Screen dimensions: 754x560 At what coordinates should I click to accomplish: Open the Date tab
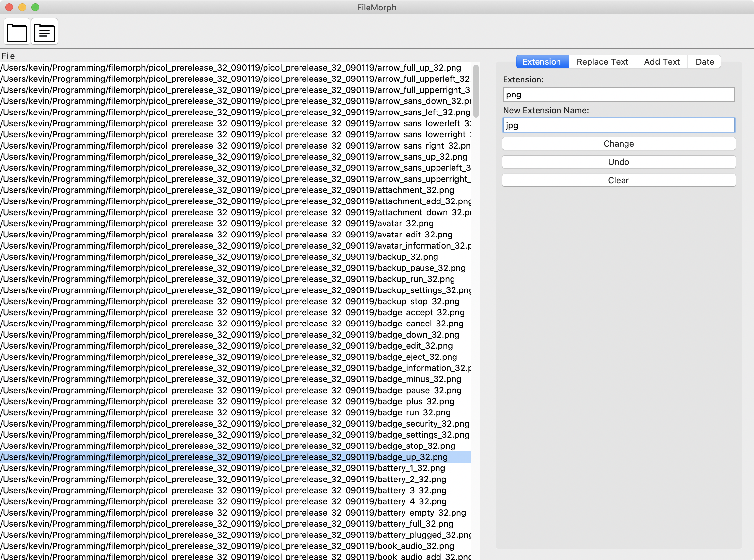[705, 62]
